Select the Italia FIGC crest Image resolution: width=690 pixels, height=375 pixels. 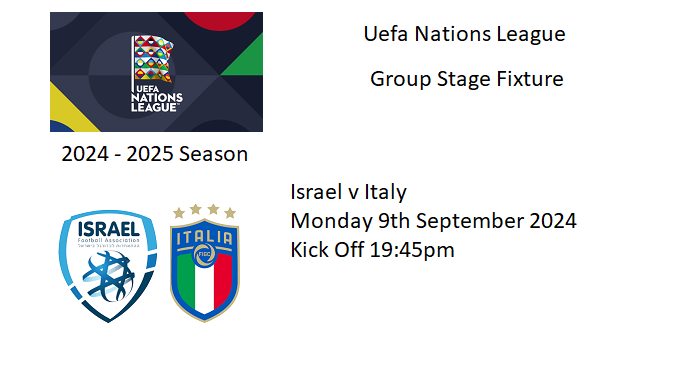pos(205,263)
